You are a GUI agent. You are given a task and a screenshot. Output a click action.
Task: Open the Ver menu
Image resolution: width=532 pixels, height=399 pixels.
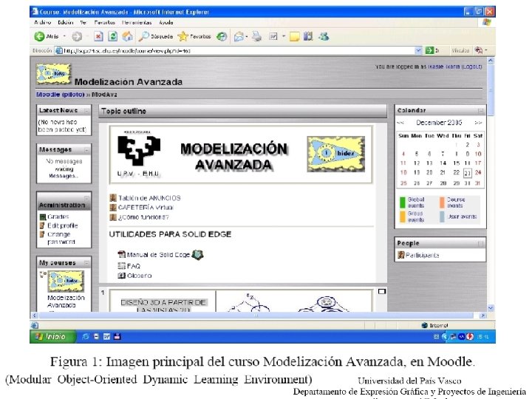coord(83,23)
